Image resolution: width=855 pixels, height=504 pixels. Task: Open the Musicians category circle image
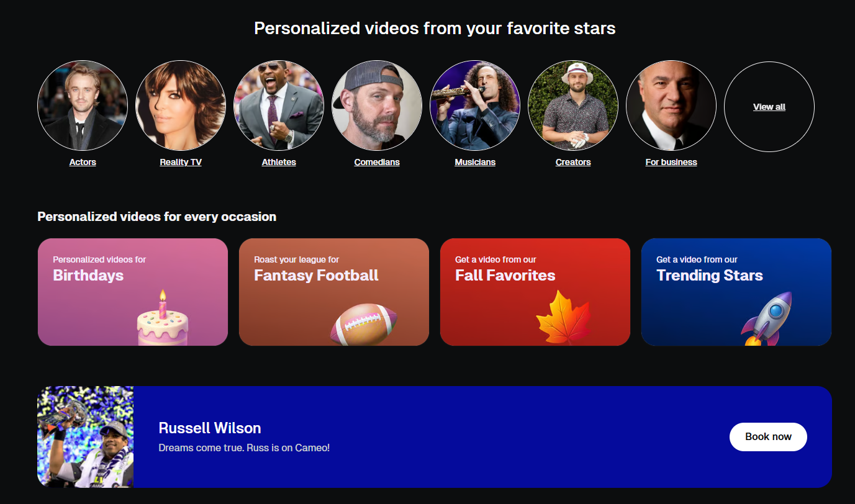click(475, 106)
